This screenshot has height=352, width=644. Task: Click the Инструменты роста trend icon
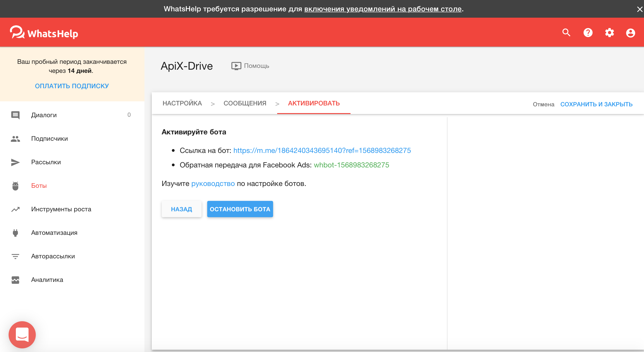(x=15, y=209)
